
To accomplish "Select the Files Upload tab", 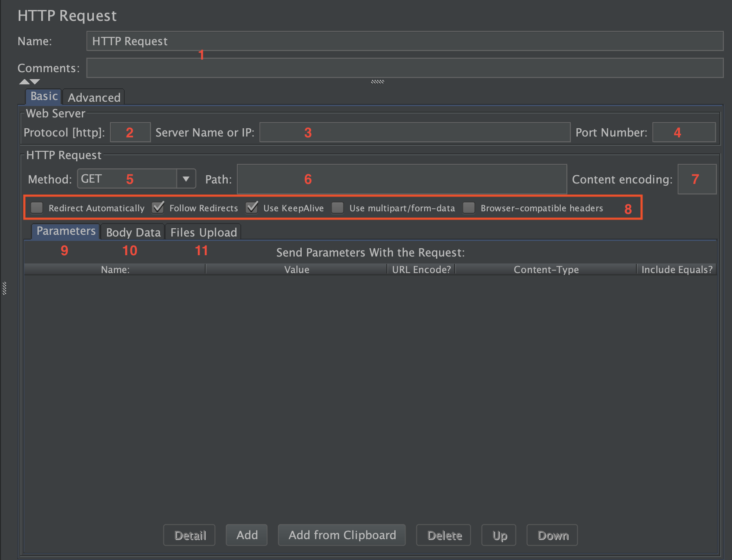I will click(x=203, y=232).
